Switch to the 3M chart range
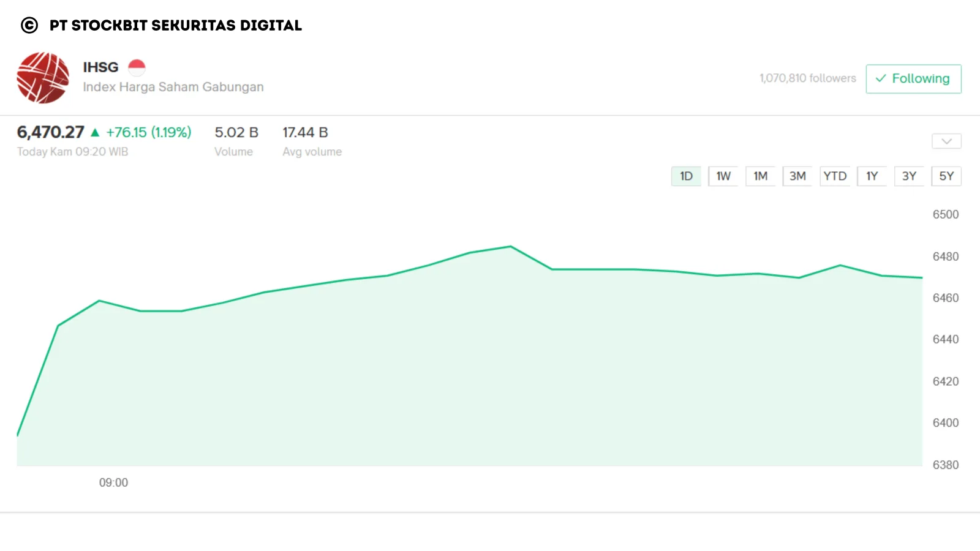 (x=797, y=176)
